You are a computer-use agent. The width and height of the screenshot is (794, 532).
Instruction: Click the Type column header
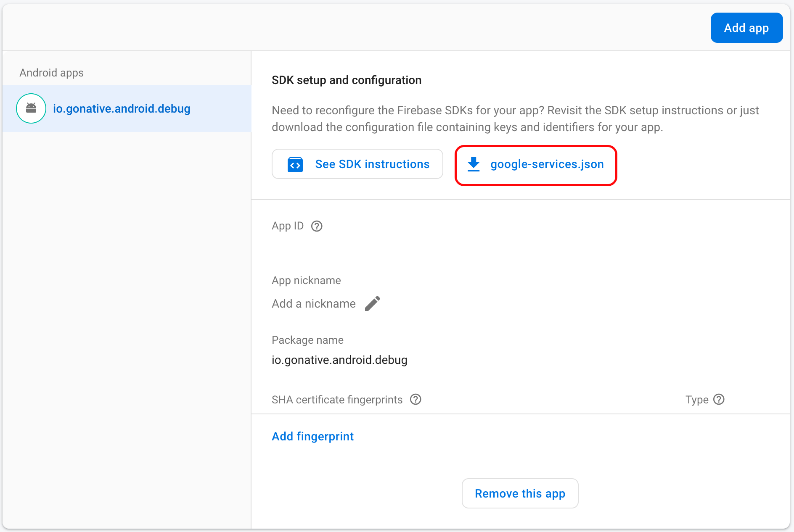point(697,400)
